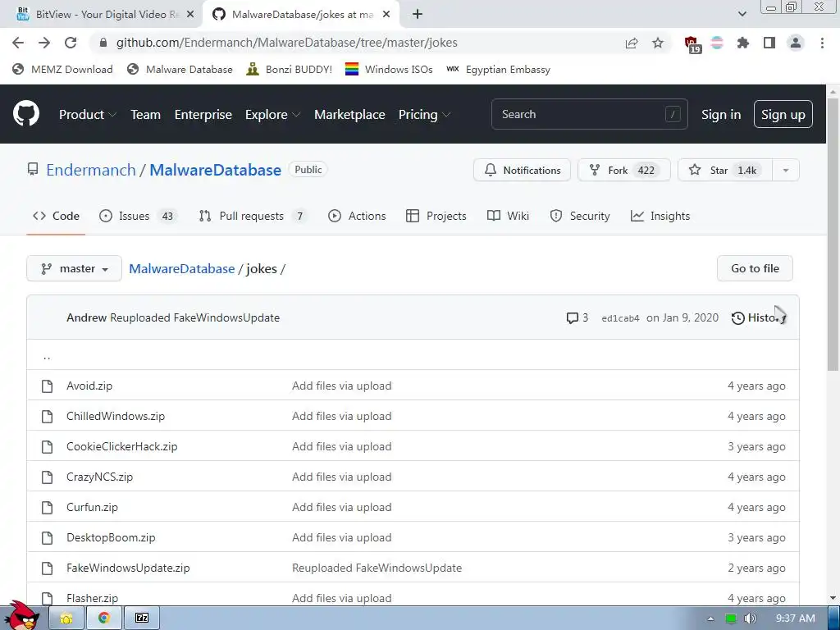
Task: Open the Marketplace menu item
Action: click(349, 115)
